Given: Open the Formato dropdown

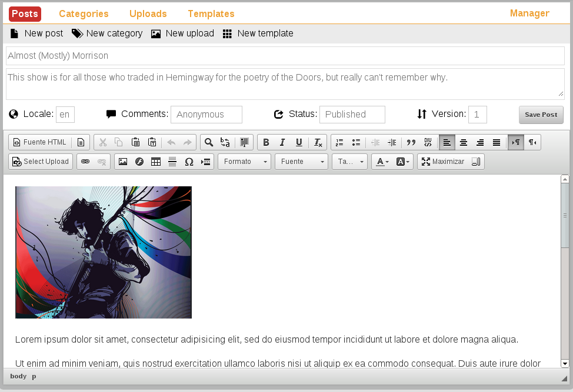Looking at the screenshot, I should (x=245, y=162).
